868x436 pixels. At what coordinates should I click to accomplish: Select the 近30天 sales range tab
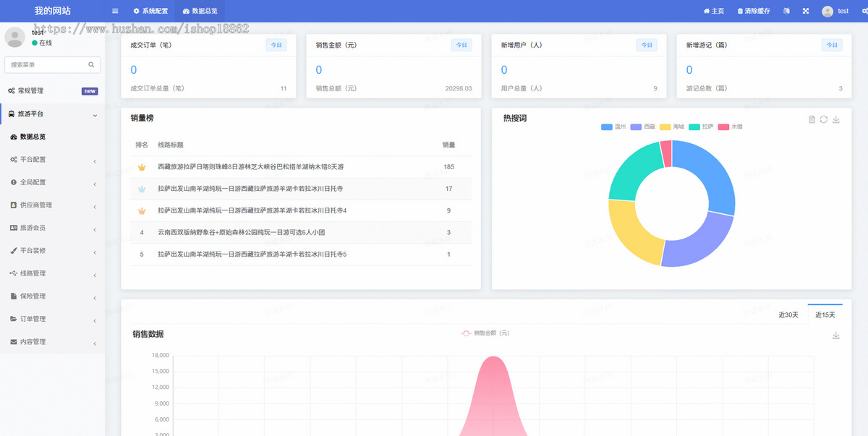(788, 315)
